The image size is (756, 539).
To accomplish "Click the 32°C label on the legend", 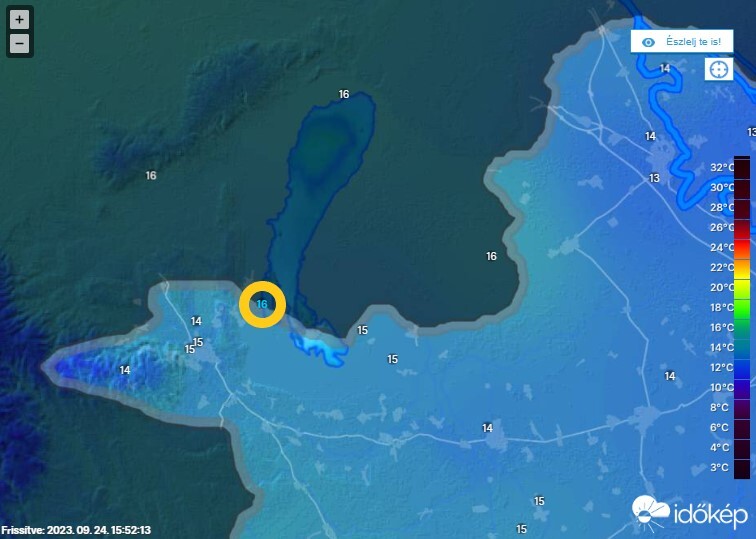I will click(722, 167).
